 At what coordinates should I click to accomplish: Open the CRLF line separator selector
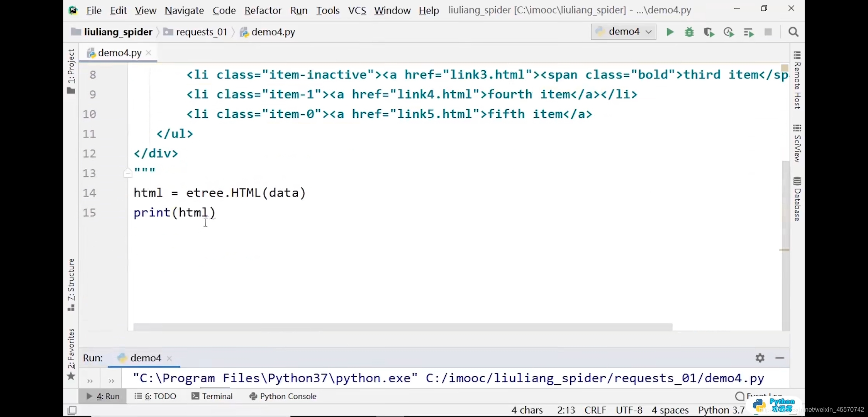pyautogui.click(x=595, y=410)
